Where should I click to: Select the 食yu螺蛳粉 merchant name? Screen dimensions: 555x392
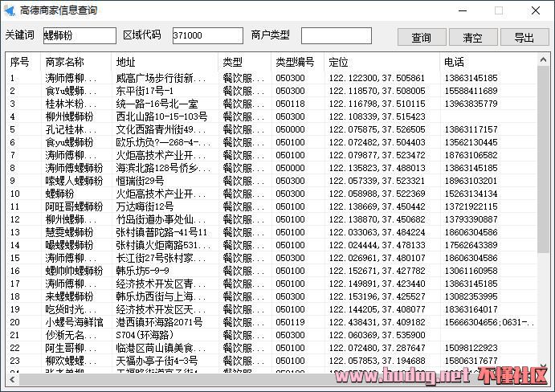coord(69,142)
